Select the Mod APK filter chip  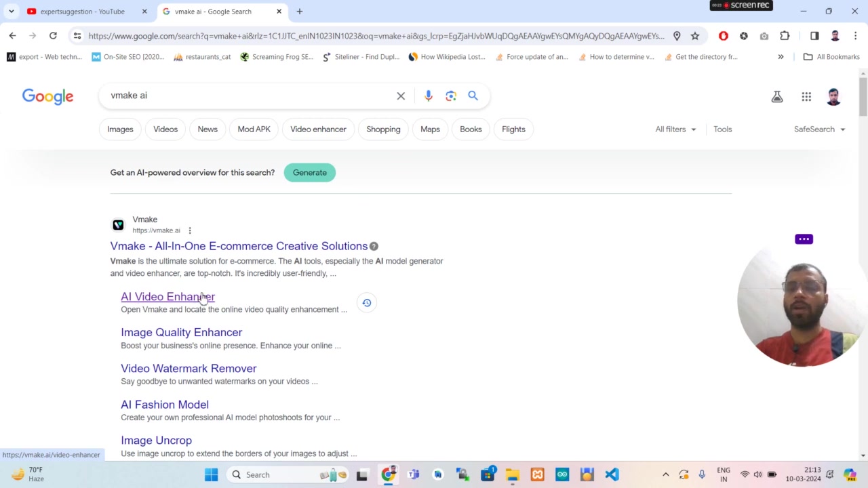click(x=254, y=129)
